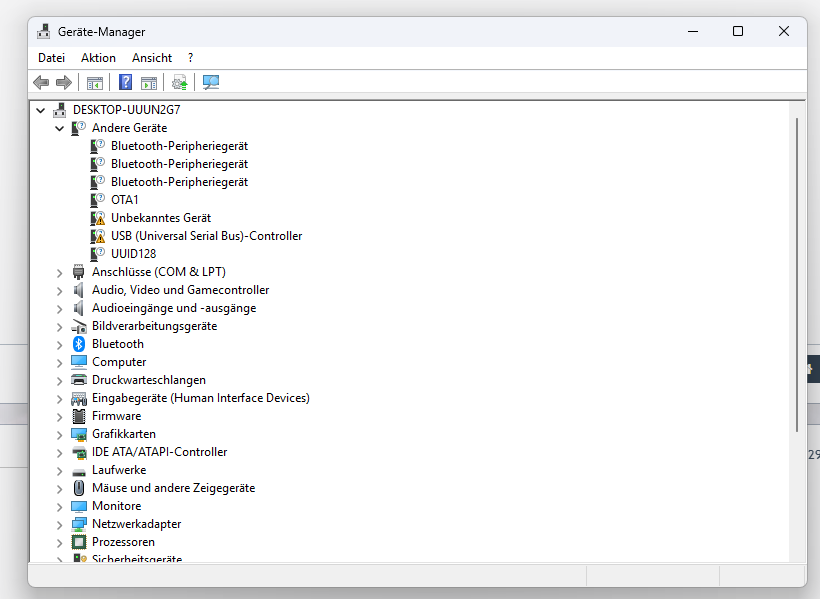820x599 pixels.
Task: Select the IDE ATA/ATAPI-Controller label
Action: pyautogui.click(x=160, y=452)
